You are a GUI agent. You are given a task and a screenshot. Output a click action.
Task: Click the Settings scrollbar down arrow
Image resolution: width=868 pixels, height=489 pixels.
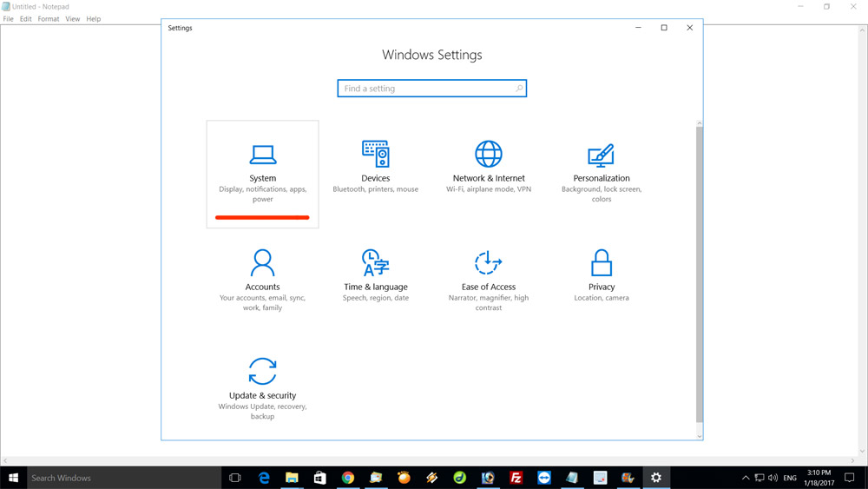tap(699, 436)
